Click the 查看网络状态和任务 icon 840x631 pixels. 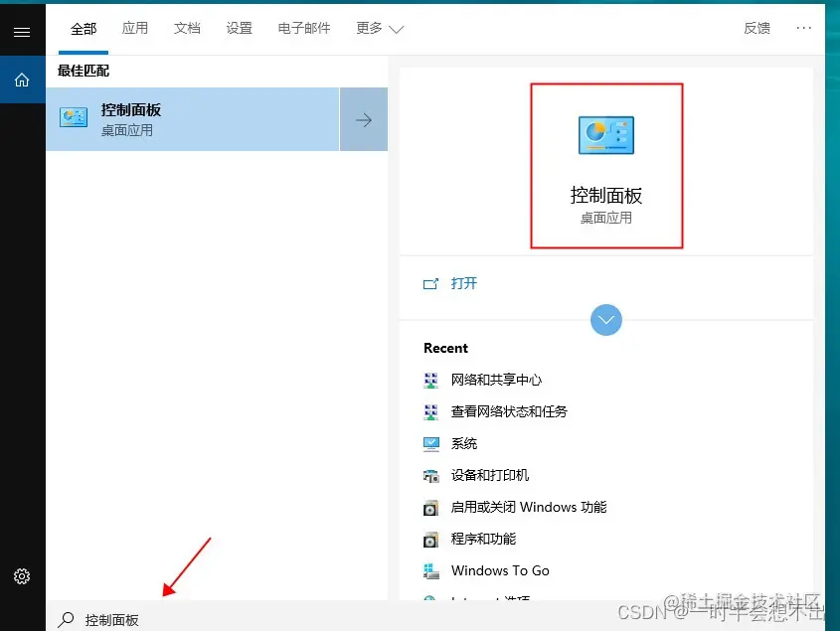pos(430,412)
